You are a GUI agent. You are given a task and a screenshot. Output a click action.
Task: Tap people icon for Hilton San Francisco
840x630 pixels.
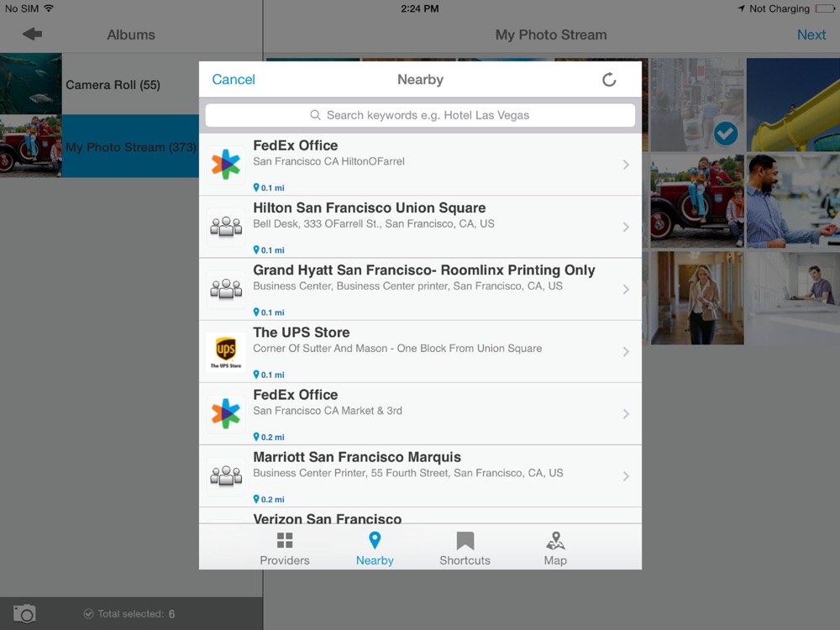pos(225,227)
